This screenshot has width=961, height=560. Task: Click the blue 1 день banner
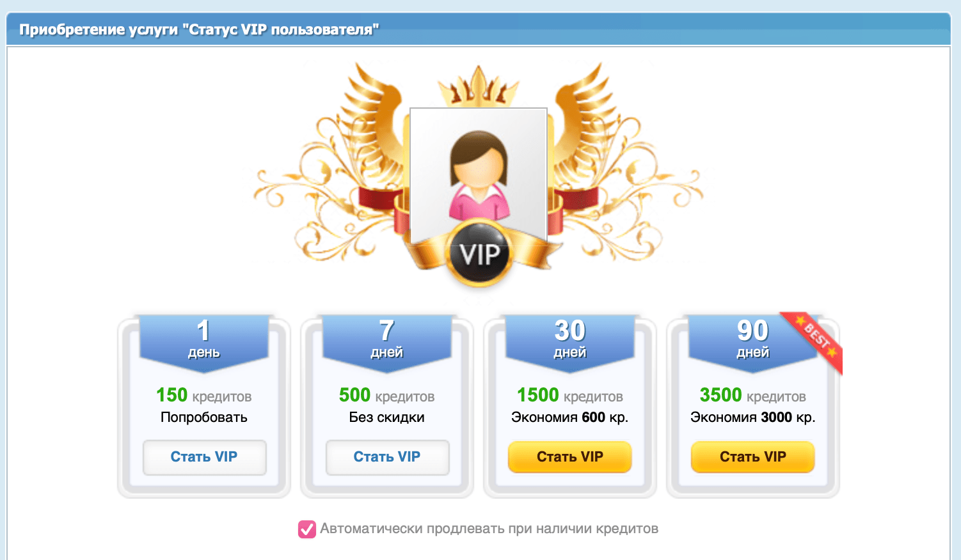(x=203, y=343)
